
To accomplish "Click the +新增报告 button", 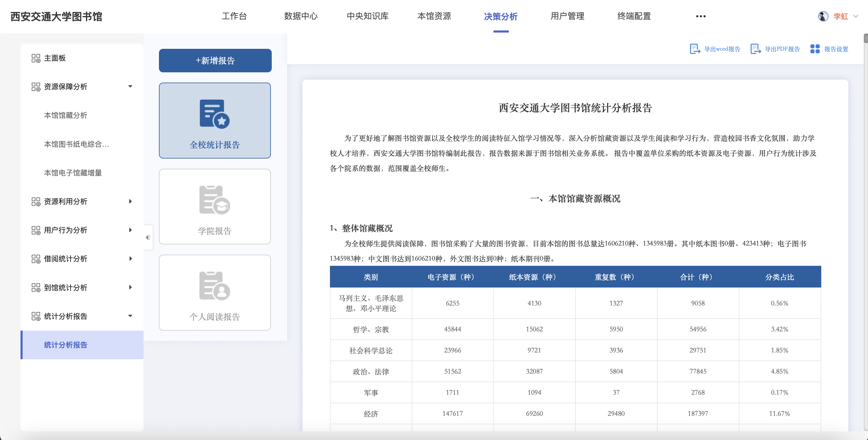I will (215, 61).
